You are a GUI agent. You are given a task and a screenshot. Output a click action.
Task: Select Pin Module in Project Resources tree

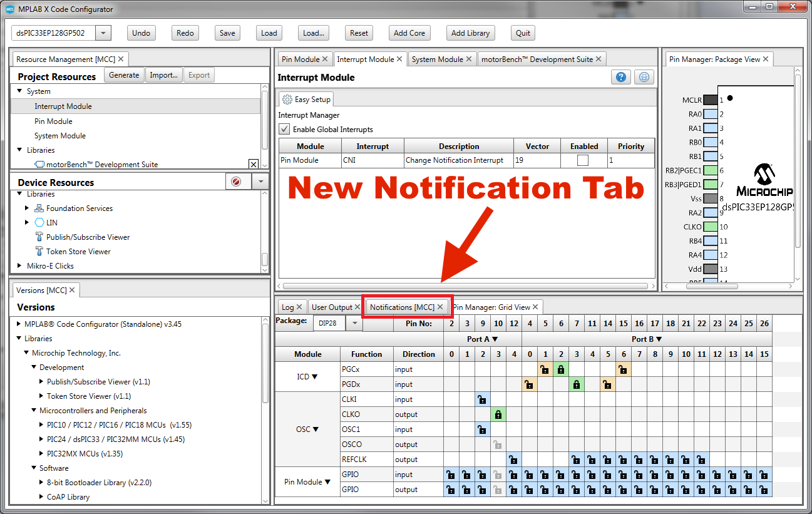[x=53, y=121]
